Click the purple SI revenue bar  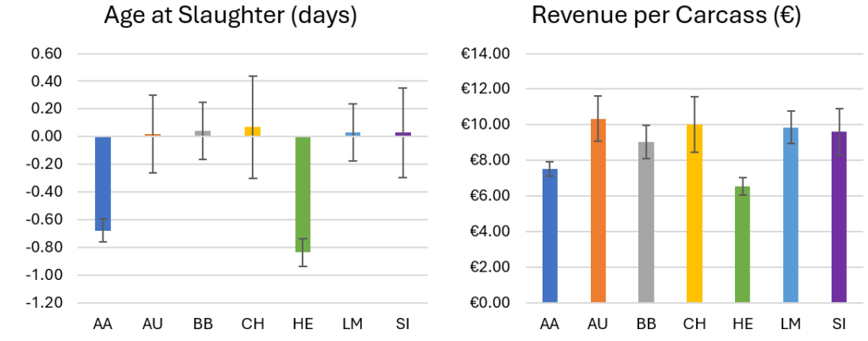tap(838, 217)
